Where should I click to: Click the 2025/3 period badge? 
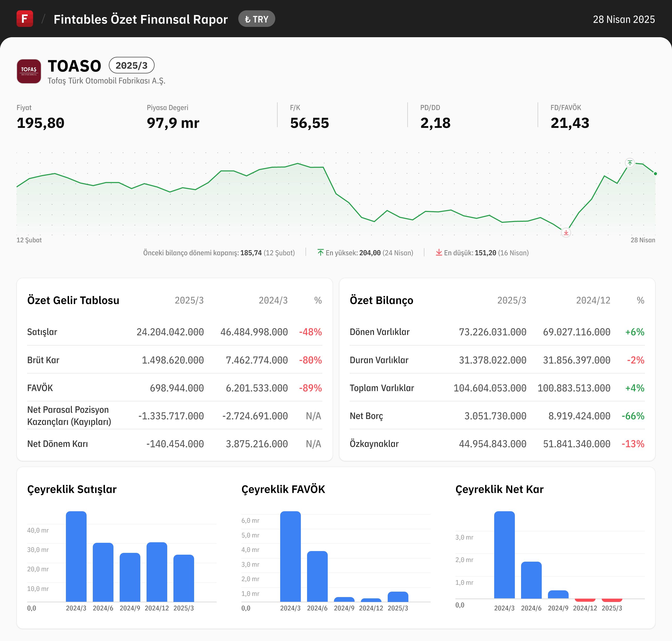pyautogui.click(x=132, y=65)
